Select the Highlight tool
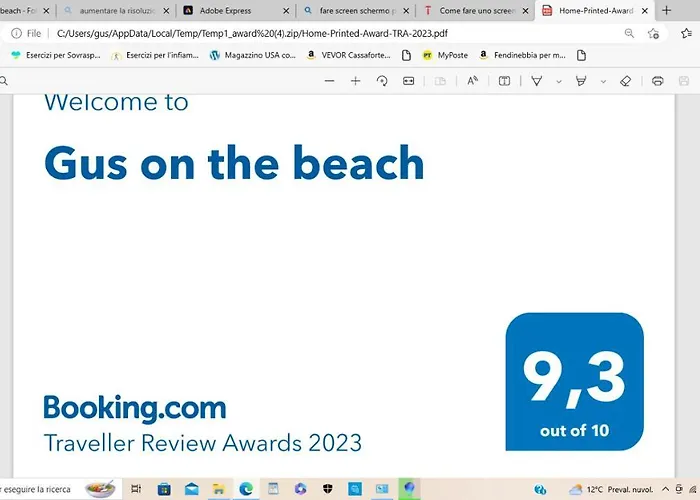Viewport: 700px width, 500px height. (581, 81)
